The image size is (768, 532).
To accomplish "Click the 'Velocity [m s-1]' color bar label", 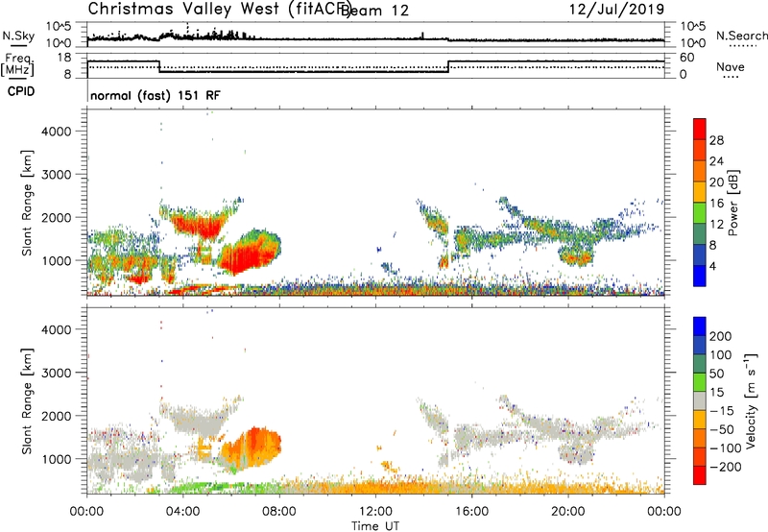I will 751,400.
